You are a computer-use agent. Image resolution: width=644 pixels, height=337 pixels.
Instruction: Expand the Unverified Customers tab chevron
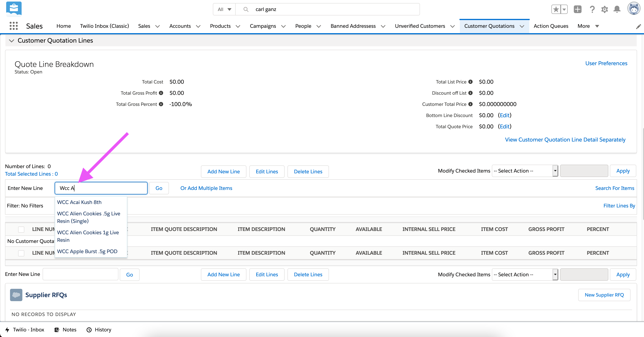tap(452, 26)
